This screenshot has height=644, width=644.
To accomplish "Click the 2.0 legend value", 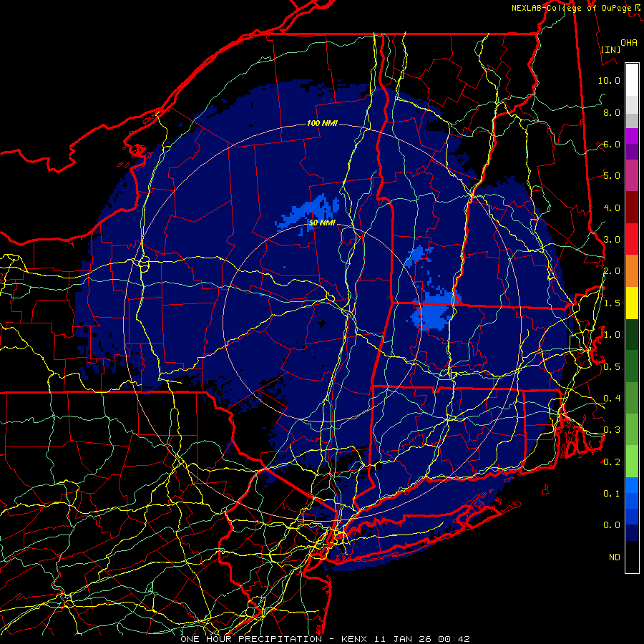I will [x=612, y=271].
